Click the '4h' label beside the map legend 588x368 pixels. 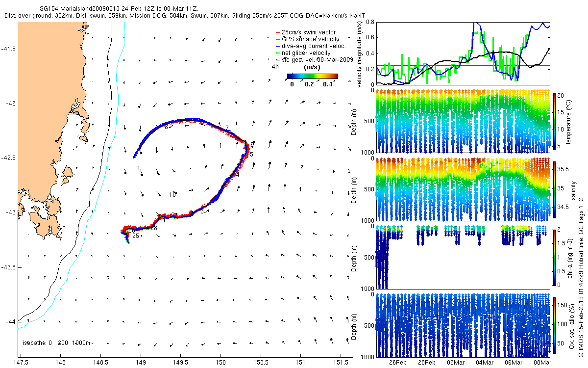pyautogui.click(x=275, y=66)
